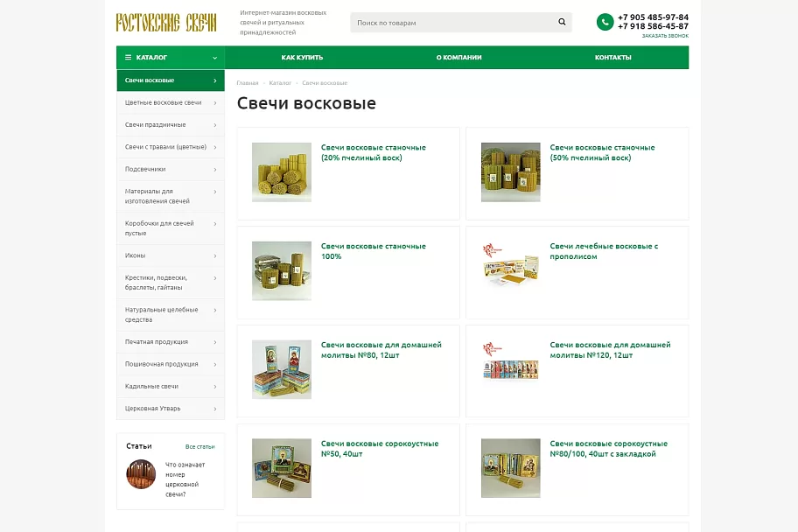Expand the Свечи восковые sidebar chevron
The width and height of the screenshot is (798, 532).
click(x=214, y=80)
